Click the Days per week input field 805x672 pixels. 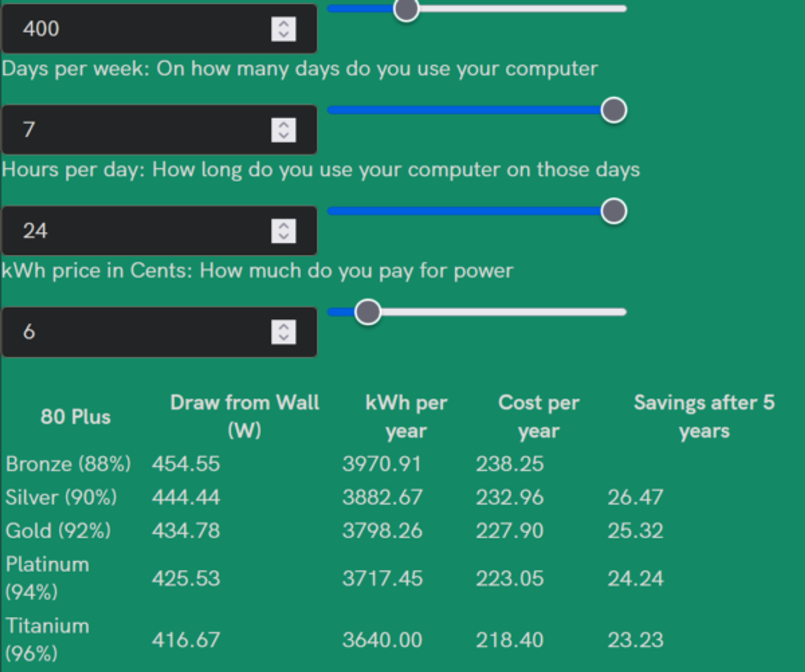[x=159, y=130]
